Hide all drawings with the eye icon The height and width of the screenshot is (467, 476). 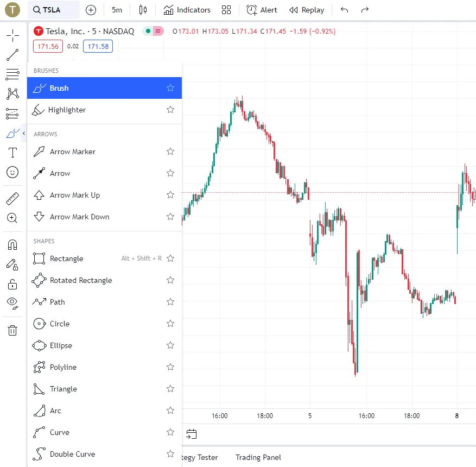click(12, 304)
